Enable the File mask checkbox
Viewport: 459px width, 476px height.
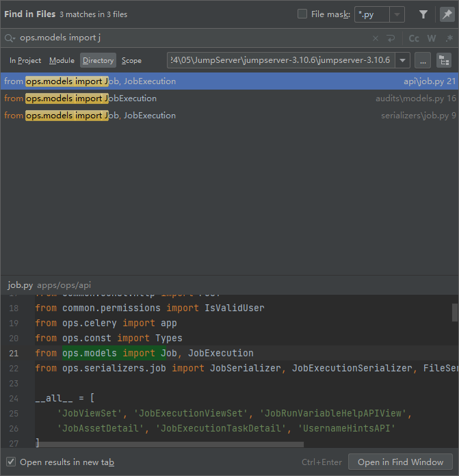(302, 14)
